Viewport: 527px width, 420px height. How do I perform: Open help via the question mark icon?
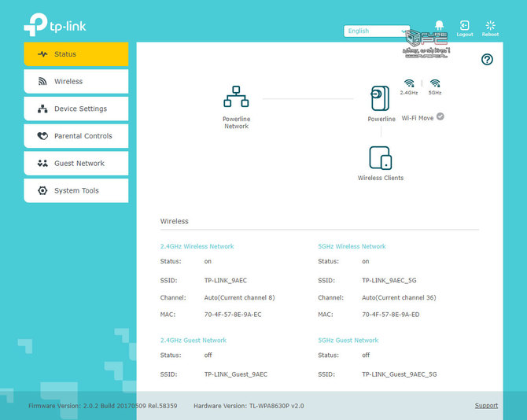[487, 60]
